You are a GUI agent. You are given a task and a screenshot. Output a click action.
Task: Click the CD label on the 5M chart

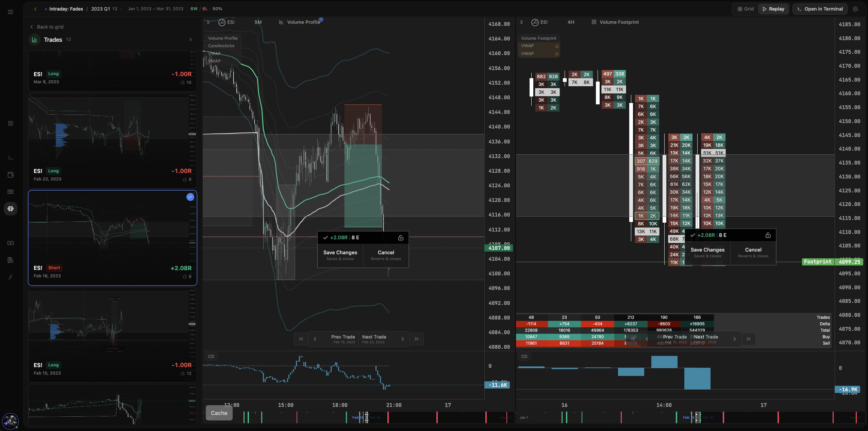[x=211, y=357]
